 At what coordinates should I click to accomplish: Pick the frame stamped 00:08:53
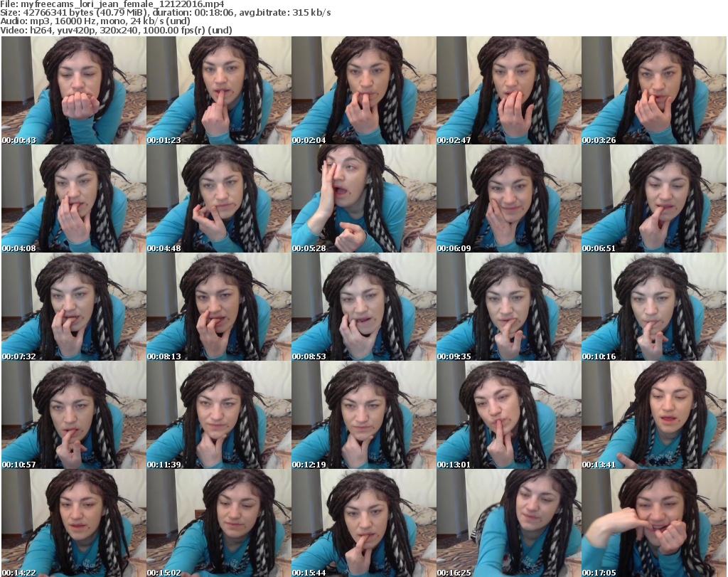[364, 307]
